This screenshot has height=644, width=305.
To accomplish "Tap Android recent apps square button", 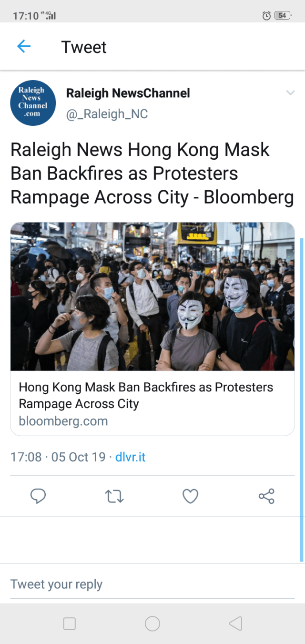I will tap(70, 624).
